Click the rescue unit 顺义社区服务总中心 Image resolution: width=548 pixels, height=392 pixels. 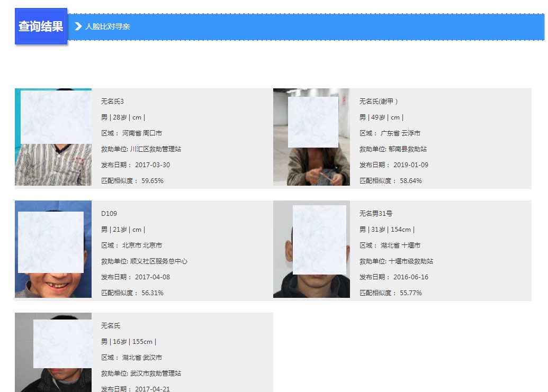tap(159, 261)
